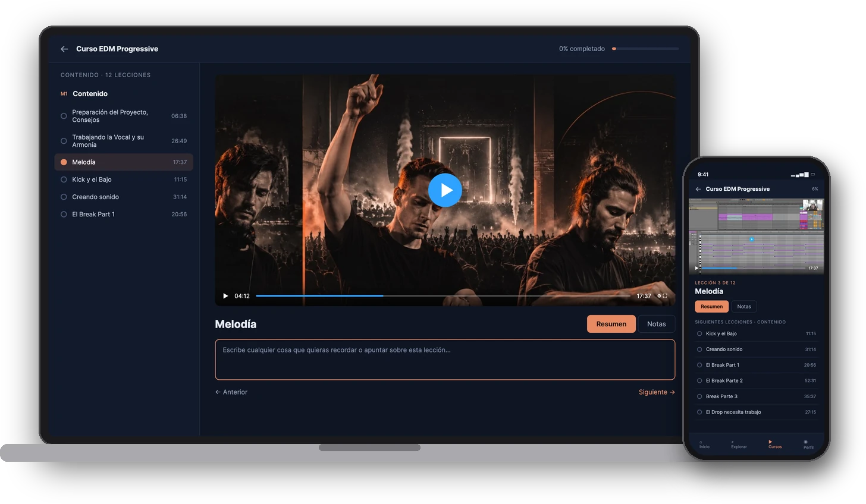Seek along the laptop video progress bar

click(x=443, y=295)
